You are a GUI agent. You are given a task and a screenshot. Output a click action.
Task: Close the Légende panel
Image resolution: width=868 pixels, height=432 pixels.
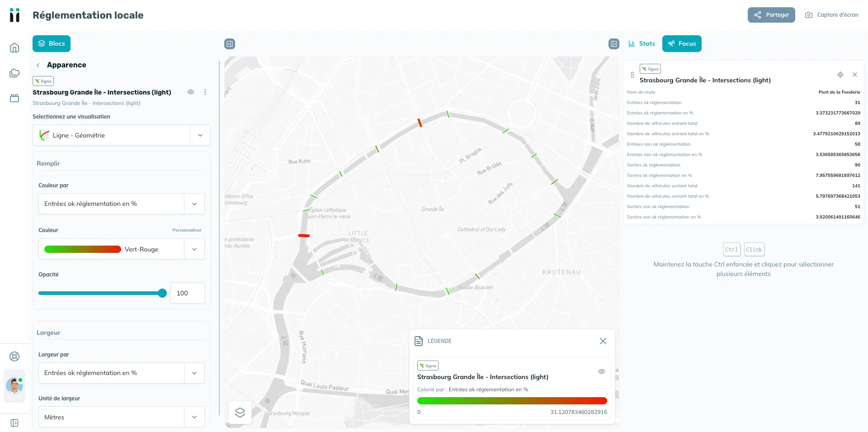tap(603, 341)
